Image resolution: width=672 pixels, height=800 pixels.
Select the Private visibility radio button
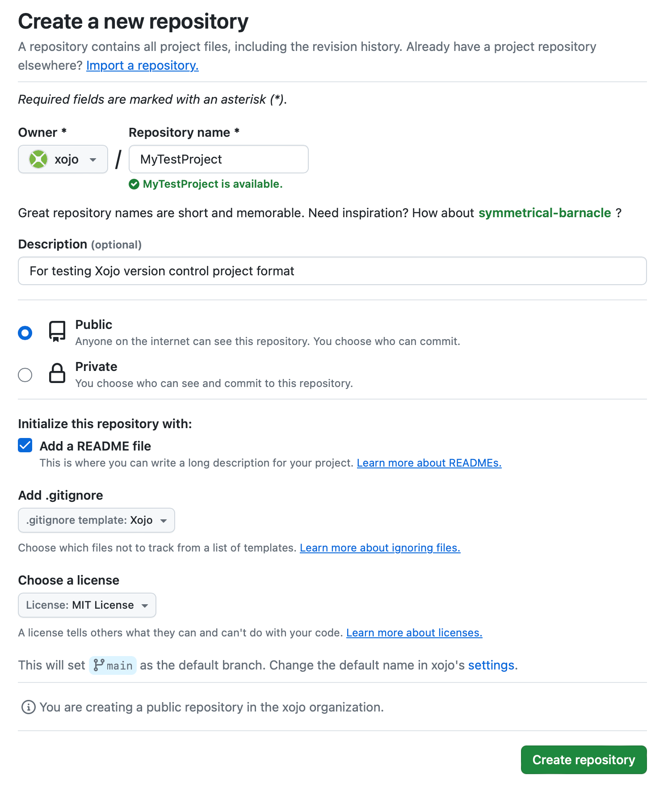(25, 375)
